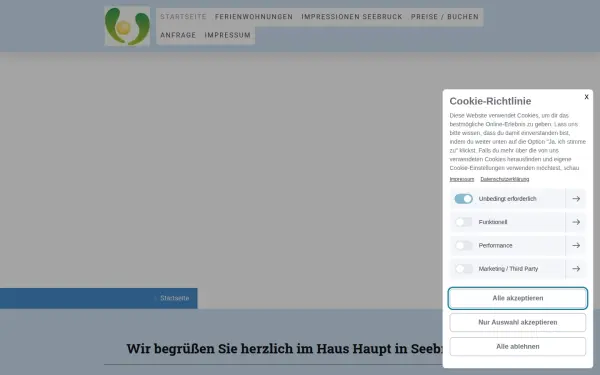The image size is (600, 375).
Task: Close the cookie dialog with X
Action: 586,97
